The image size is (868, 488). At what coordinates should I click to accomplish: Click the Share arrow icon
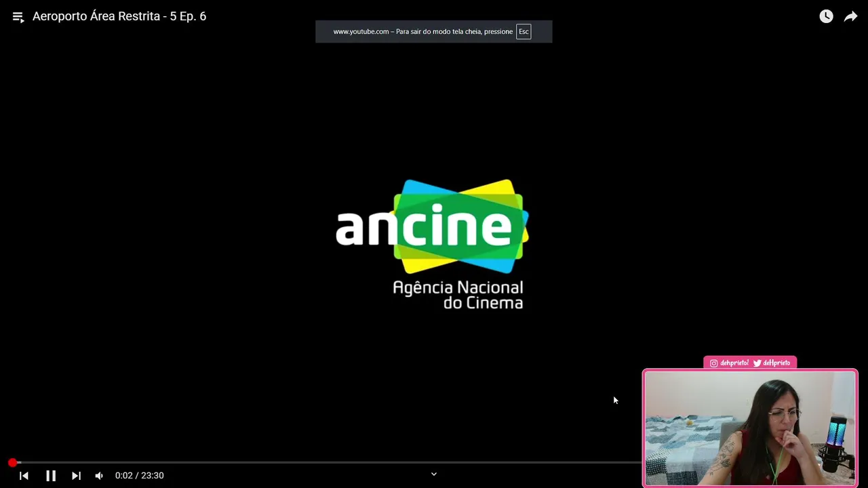850,16
